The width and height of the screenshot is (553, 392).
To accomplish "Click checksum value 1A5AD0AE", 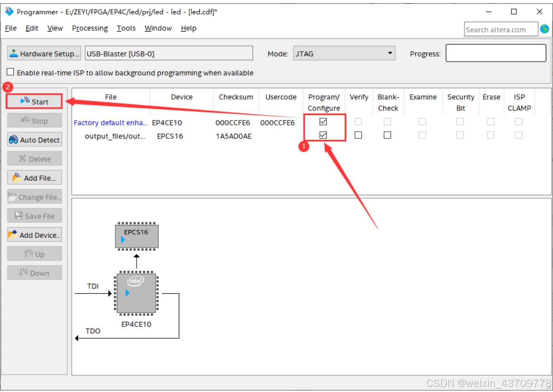I will pos(234,136).
